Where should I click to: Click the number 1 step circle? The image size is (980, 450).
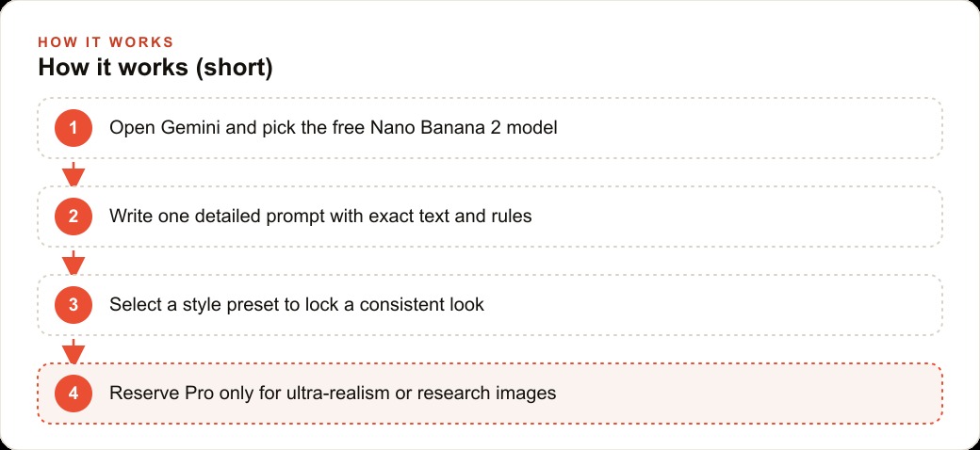point(73,128)
